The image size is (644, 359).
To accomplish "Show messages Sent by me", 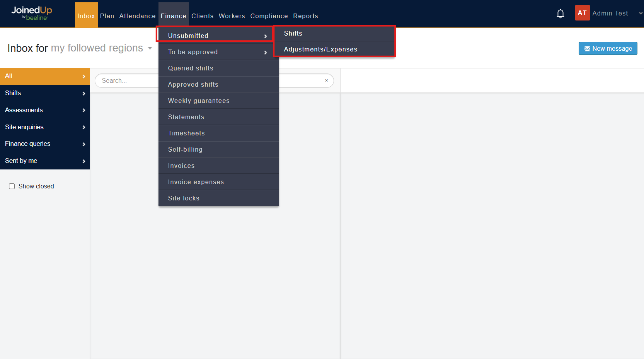I will coord(45,161).
